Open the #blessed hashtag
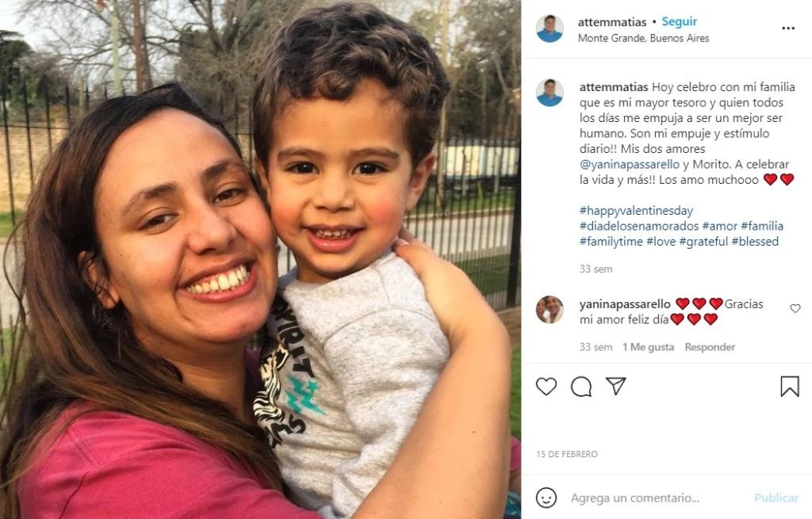The width and height of the screenshot is (812, 519). pos(755,242)
